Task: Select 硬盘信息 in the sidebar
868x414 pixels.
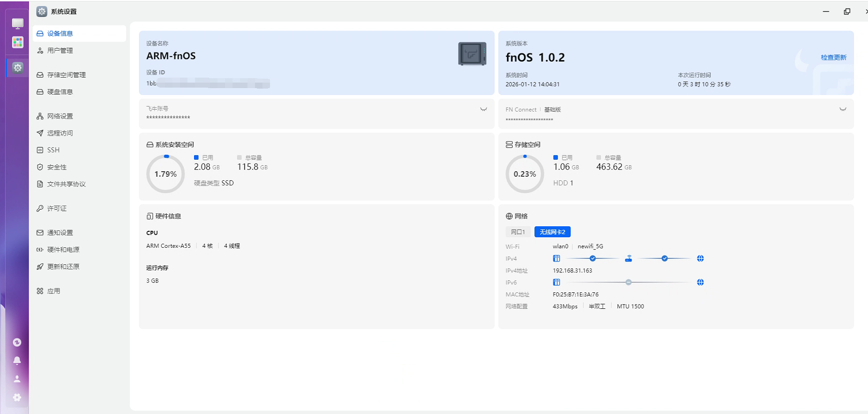Action: pyautogui.click(x=79, y=92)
